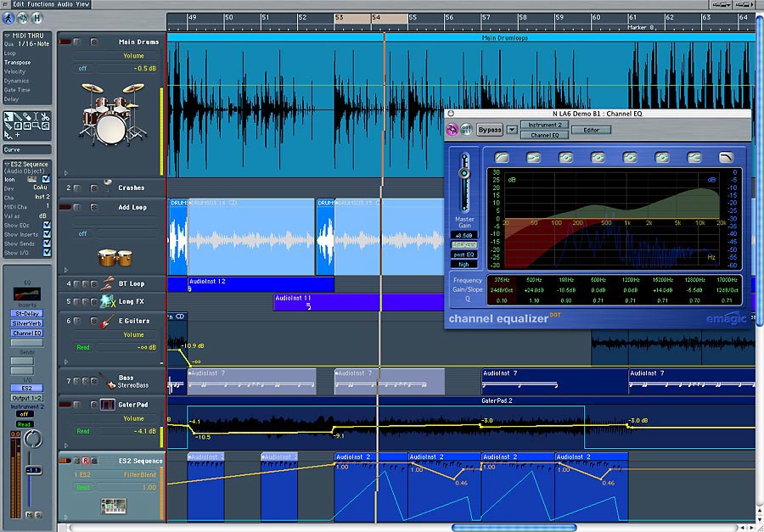Click bar 57 in the timeline ruler
This screenshot has height=532, width=764.
(486, 17)
